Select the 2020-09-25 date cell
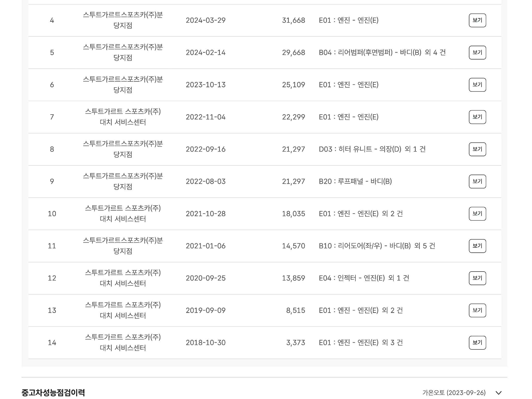The image size is (532, 399). tap(206, 278)
